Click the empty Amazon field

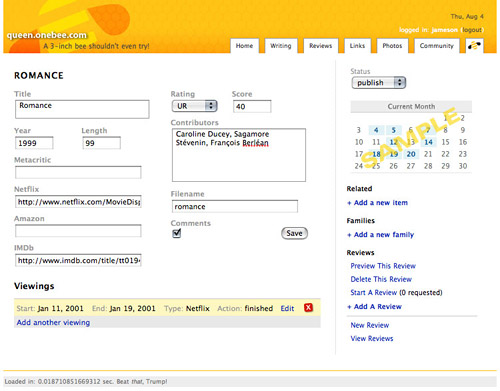pyautogui.click(x=78, y=231)
